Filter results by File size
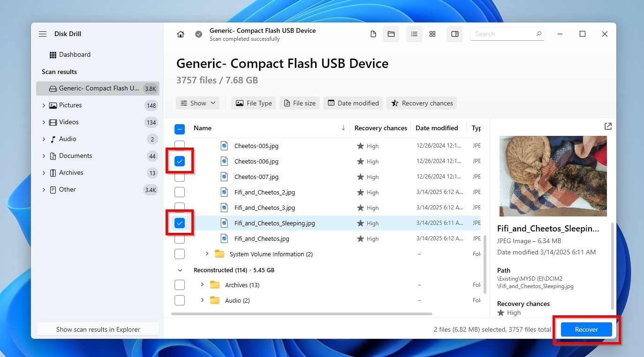The image size is (644, 357). coord(299,103)
